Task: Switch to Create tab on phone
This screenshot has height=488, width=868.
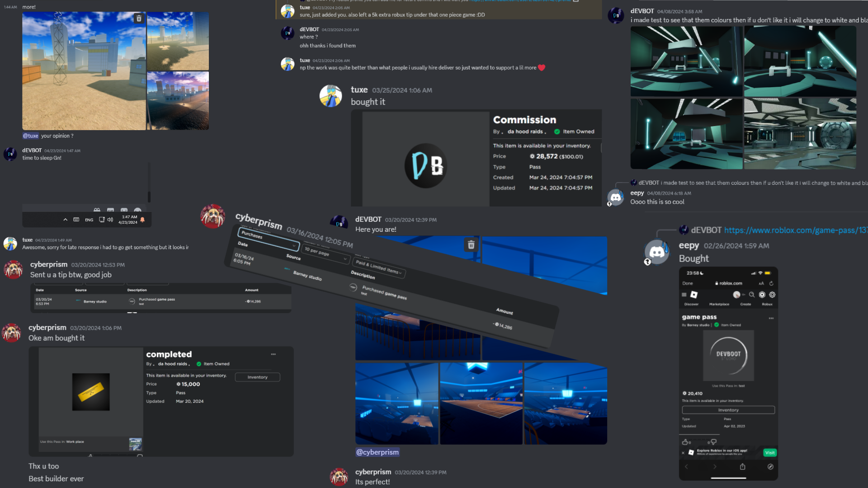Action: click(x=745, y=304)
